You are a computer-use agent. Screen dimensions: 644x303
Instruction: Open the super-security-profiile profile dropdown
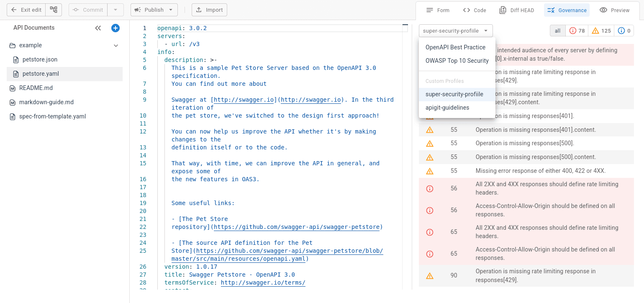point(456,31)
